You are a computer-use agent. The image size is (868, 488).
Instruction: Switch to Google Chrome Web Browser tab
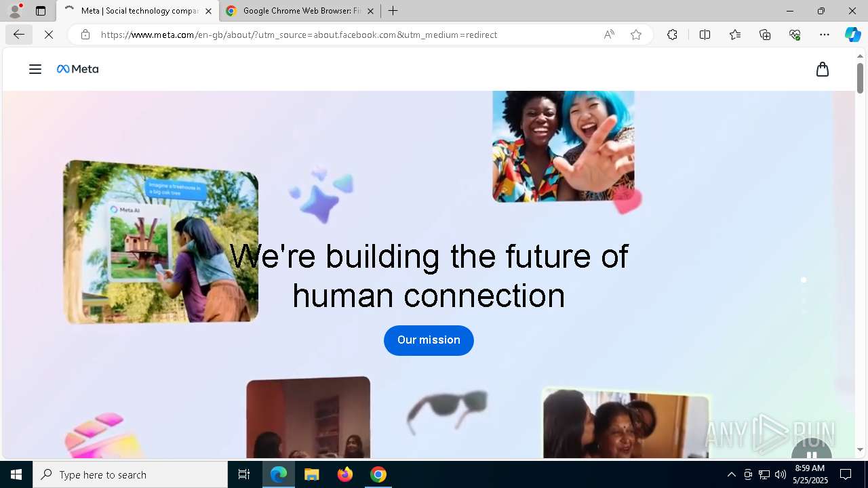coord(301,11)
